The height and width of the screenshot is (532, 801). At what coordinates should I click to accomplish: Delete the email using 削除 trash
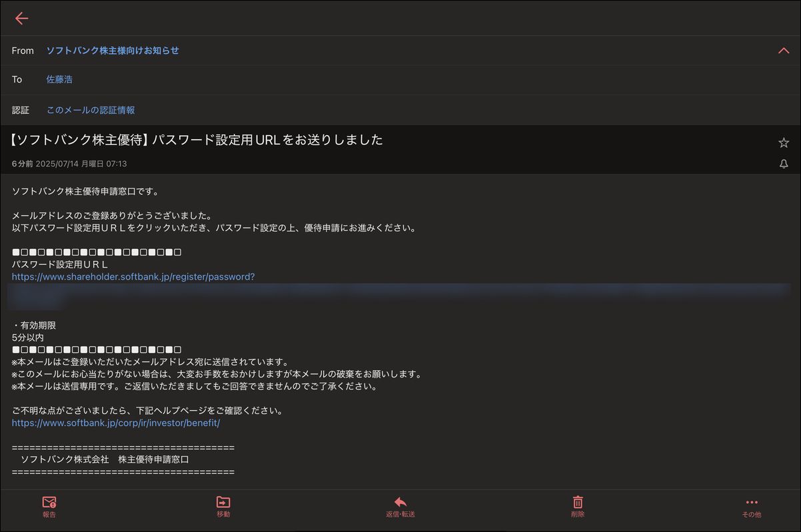(x=578, y=507)
